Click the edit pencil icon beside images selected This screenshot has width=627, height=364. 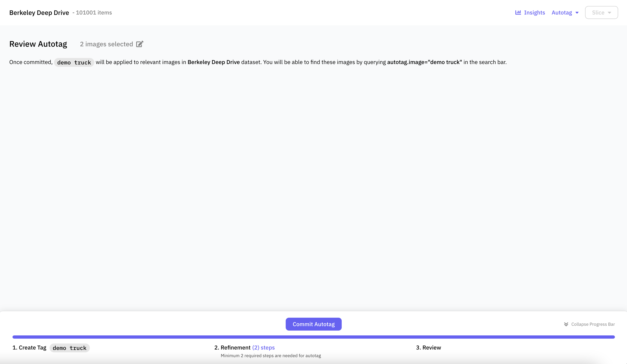tap(140, 44)
